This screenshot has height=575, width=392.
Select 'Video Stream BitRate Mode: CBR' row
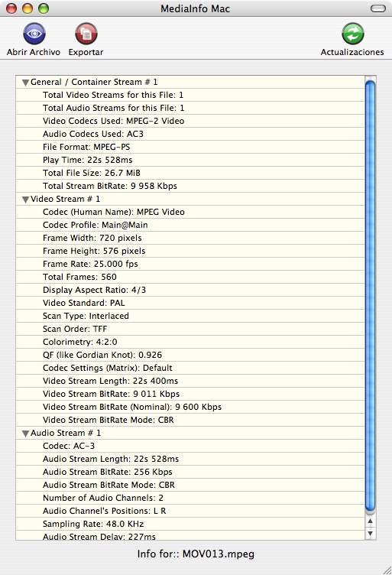190,421
